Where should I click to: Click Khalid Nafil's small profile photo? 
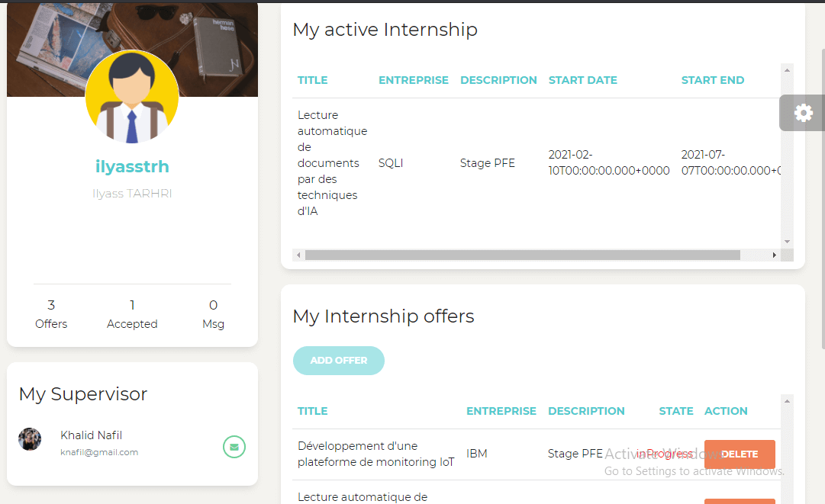(30, 439)
